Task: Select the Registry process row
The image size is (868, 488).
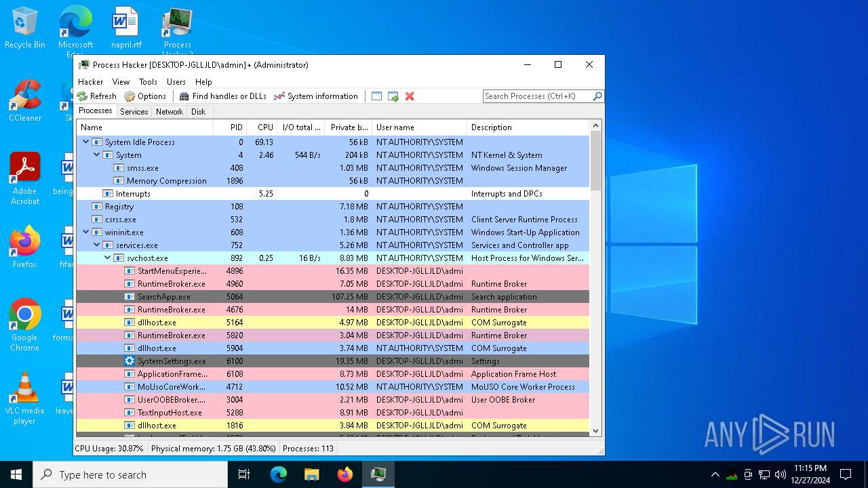Action: coord(332,206)
